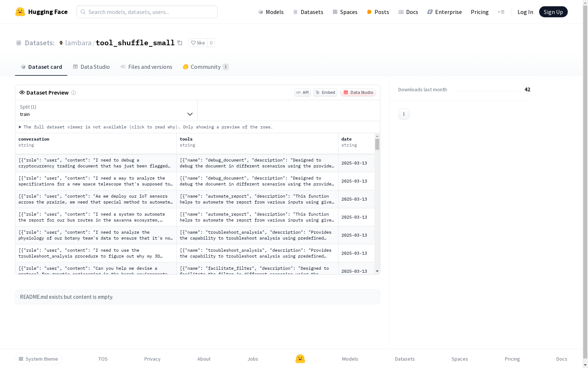
Task: Open System theme selector
Action: coord(39,359)
